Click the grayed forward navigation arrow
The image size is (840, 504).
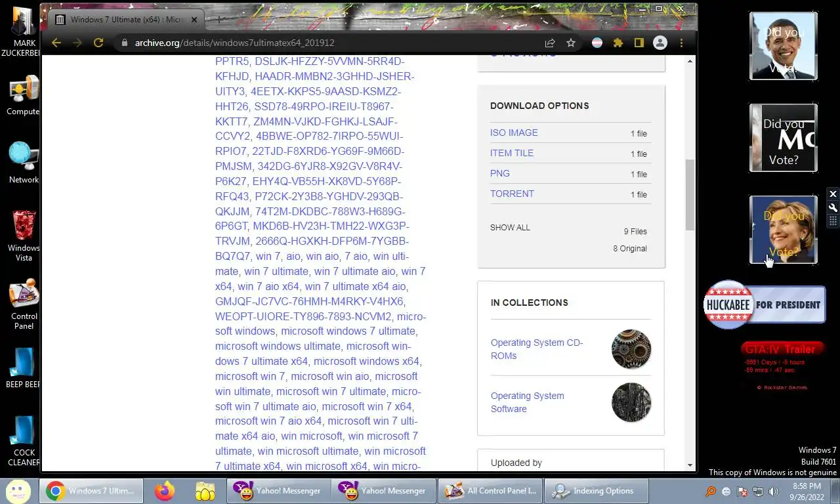coord(77,43)
